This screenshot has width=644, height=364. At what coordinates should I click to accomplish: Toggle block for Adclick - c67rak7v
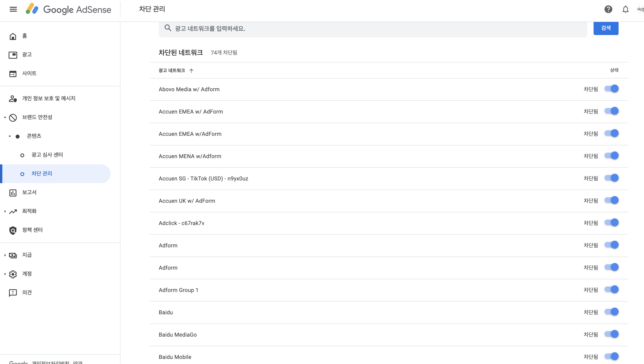(611, 222)
